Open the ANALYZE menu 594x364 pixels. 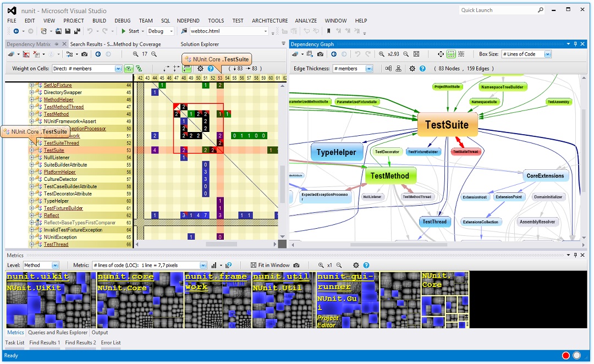point(306,21)
